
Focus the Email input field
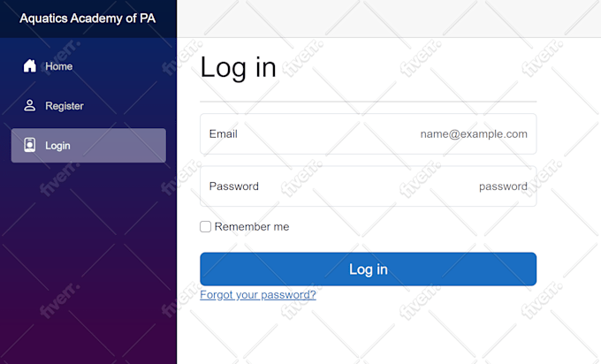click(368, 133)
